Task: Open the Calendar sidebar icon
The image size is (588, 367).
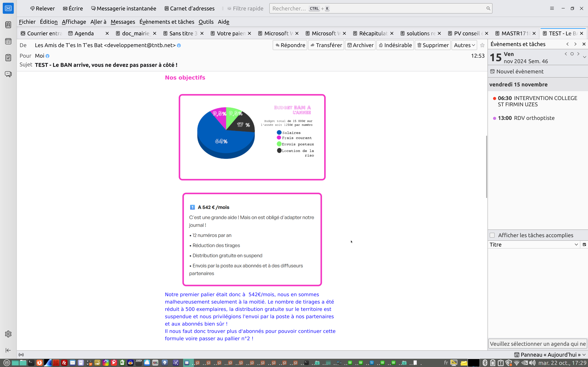Action: click(8, 41)
